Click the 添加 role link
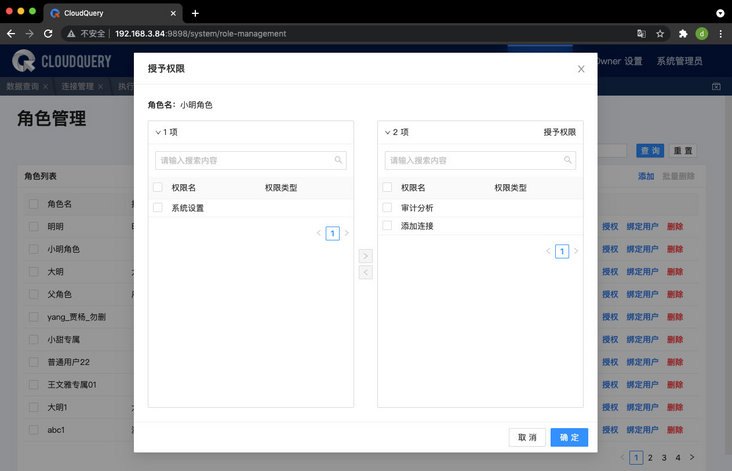732x471 pixels. [x=646, y=176]
